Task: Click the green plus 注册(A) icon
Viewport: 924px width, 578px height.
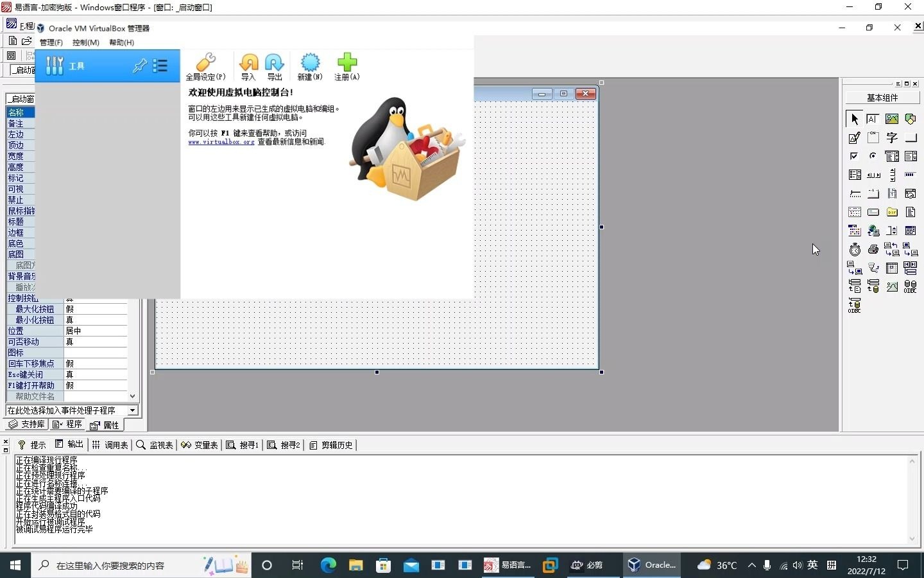Action: coord(346,66)
